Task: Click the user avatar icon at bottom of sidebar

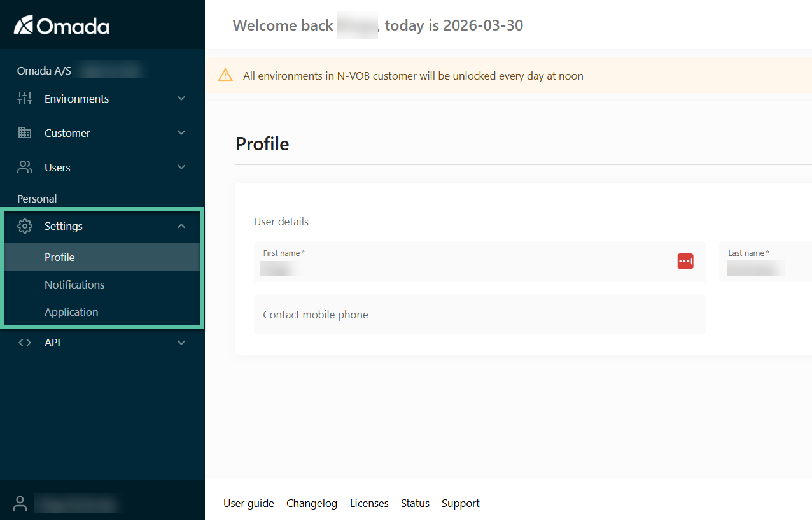Action: 20,504
